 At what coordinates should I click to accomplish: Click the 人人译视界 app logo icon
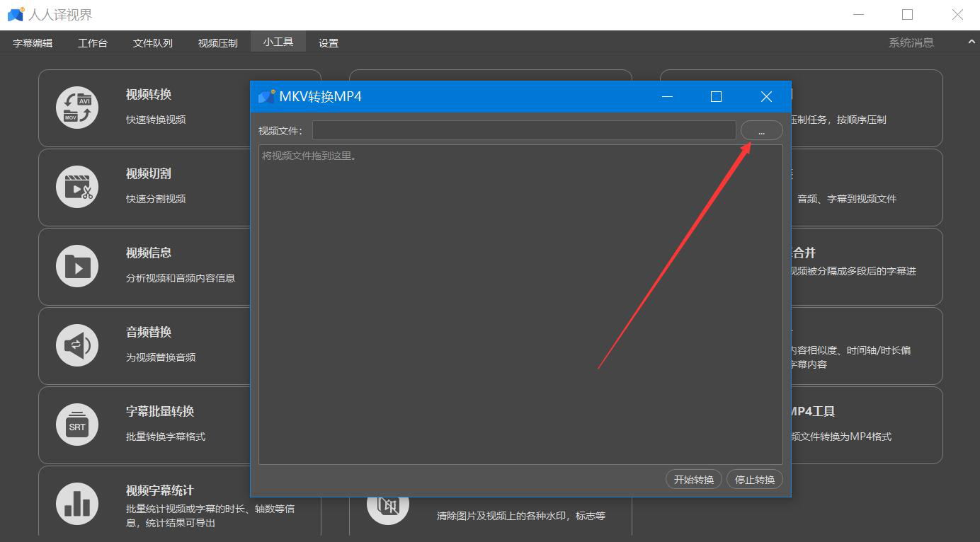[16, 13]
